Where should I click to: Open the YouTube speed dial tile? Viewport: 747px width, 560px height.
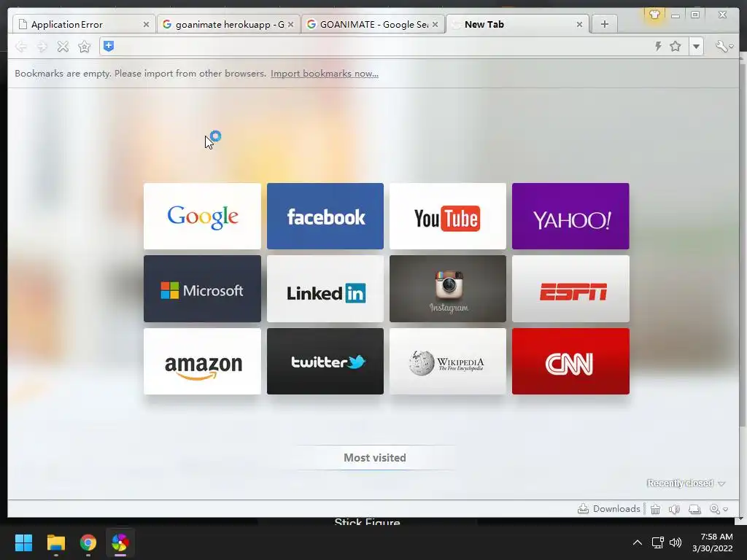448,216
